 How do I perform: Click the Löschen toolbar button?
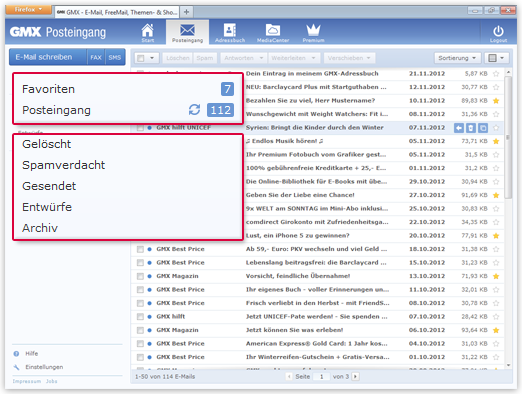(178, 58)
